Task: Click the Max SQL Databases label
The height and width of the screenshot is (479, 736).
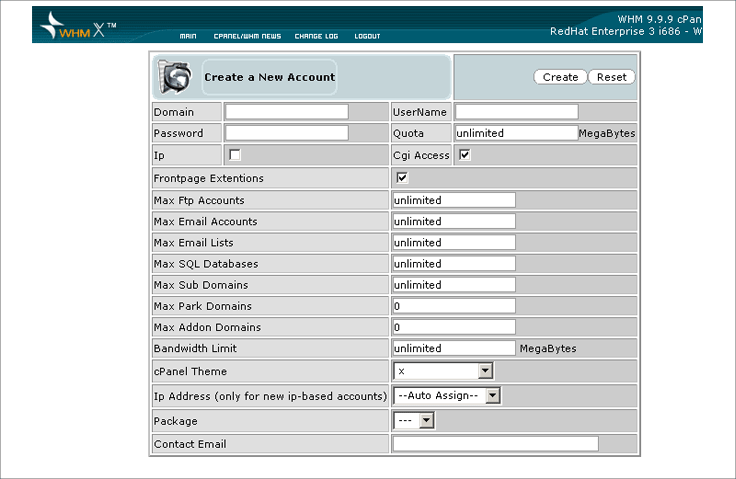Action: [x=206, y=264]
